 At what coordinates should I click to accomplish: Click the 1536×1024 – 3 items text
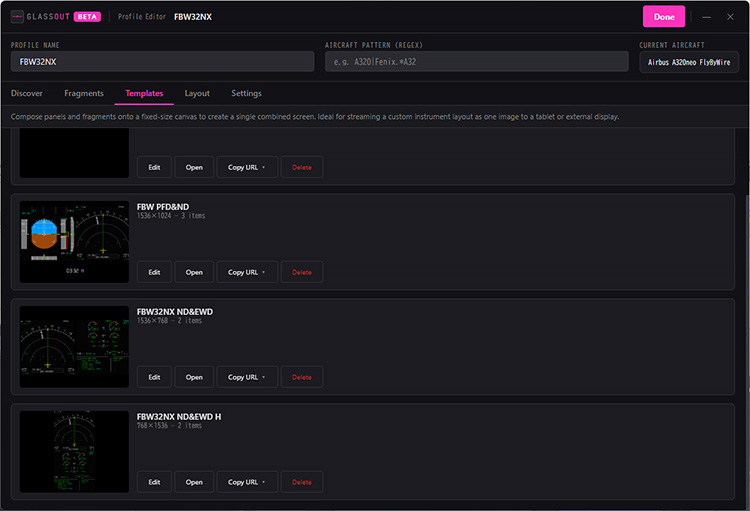click(171, 216)
